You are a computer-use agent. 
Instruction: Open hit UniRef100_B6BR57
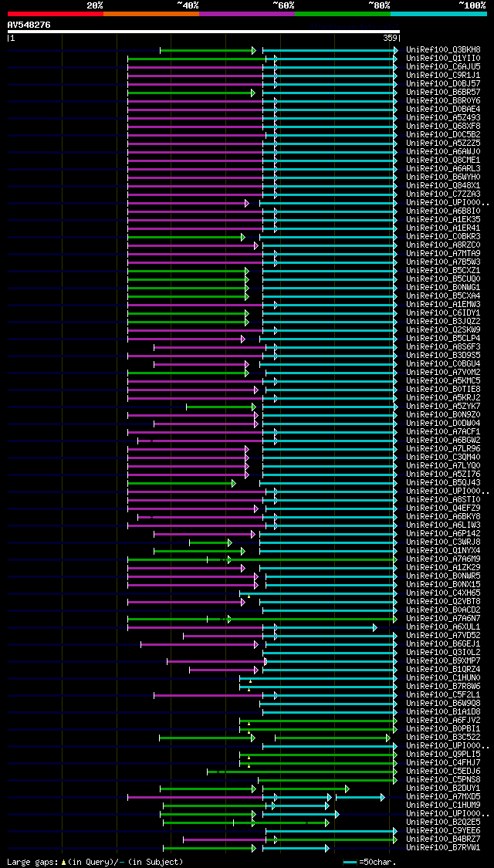click(443, 93)
